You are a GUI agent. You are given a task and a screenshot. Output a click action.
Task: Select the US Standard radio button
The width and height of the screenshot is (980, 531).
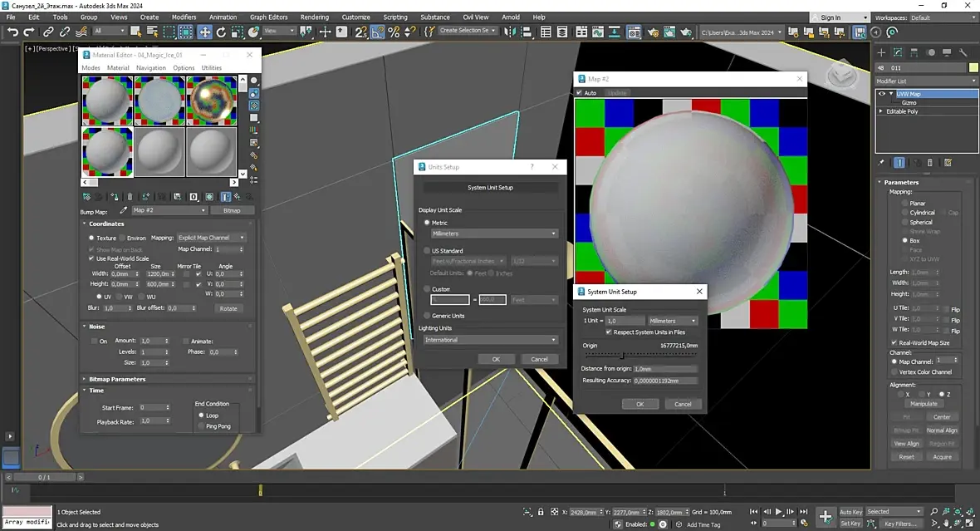pos(428,250)
